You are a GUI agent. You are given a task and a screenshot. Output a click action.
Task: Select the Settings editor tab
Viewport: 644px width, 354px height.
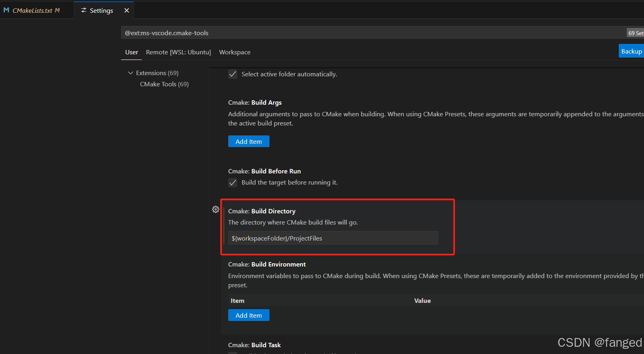point(104,10)
